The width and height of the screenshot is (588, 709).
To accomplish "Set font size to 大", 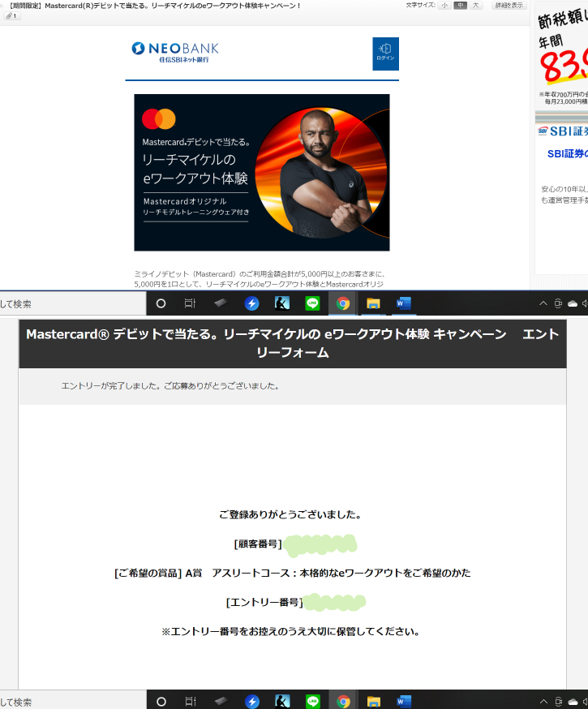I will [x=475, y=6].
